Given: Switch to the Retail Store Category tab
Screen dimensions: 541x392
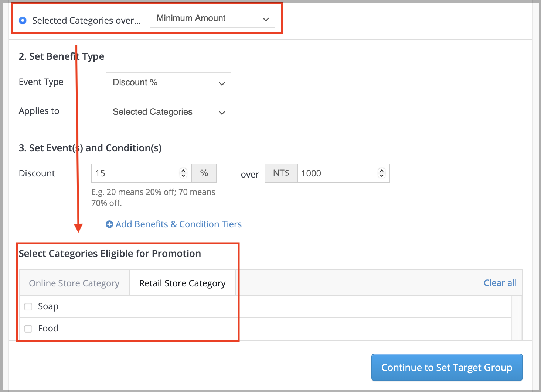Looking at the screenshot, I should tap(183, 283).
